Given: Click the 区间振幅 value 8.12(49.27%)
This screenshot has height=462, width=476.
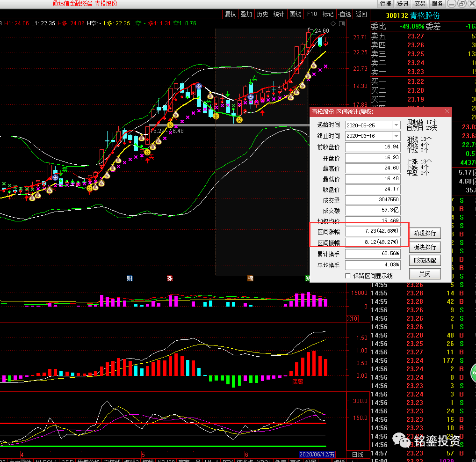Looking at the screenshot, I should [x=373, y=242].
